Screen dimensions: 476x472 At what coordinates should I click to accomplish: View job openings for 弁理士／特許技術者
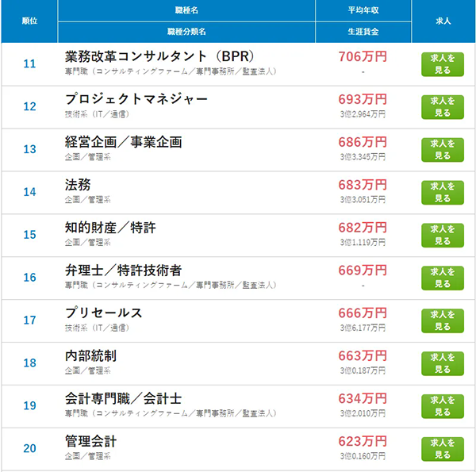443,278
